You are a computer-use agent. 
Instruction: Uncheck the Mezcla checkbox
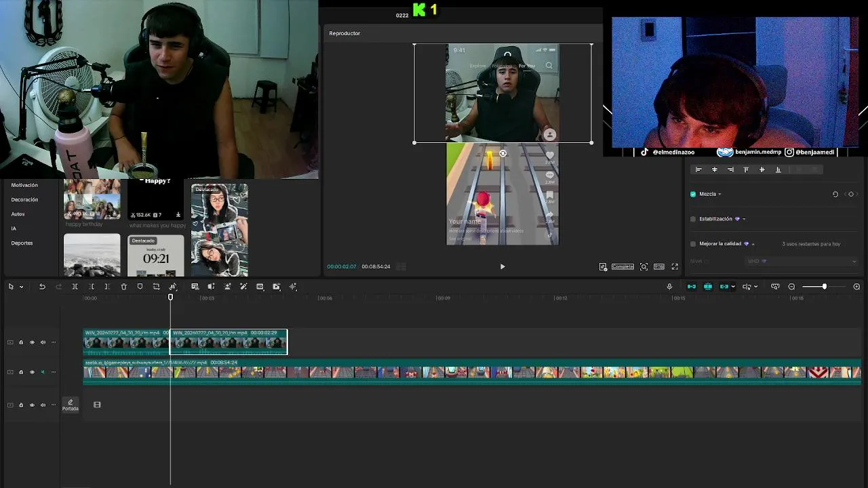(693, 194)
